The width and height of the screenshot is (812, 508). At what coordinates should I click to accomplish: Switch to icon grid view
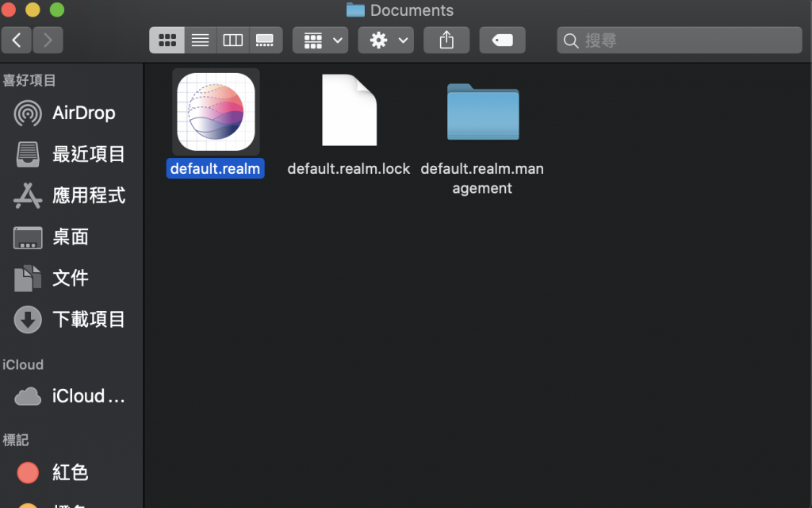[x=167, y=40]
